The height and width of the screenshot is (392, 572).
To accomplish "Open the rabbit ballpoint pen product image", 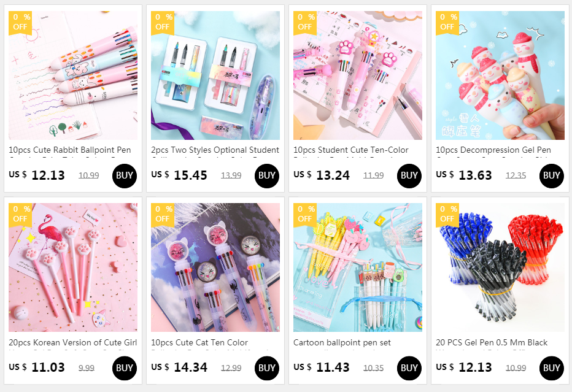I will tap(73, 75).
